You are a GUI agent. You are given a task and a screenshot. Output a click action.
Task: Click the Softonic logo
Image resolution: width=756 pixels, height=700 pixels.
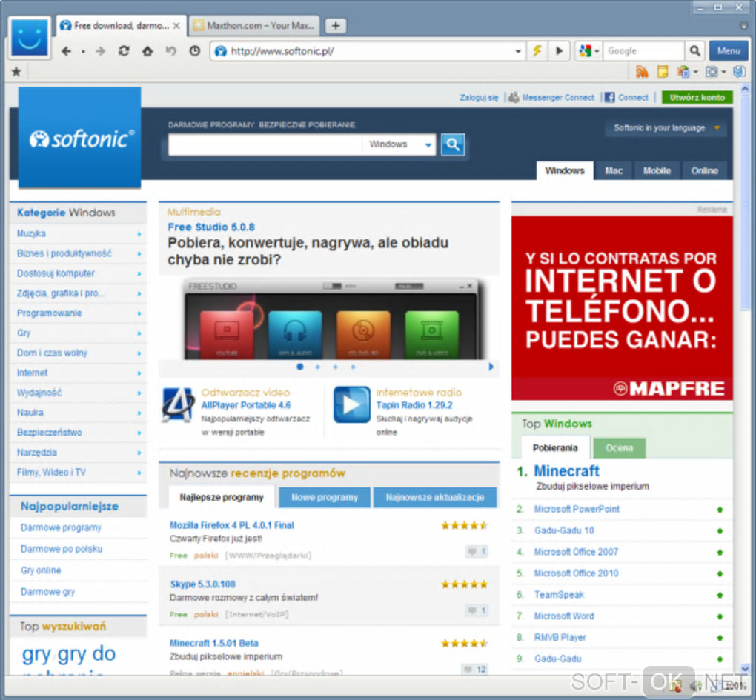[x=79, y=137]
